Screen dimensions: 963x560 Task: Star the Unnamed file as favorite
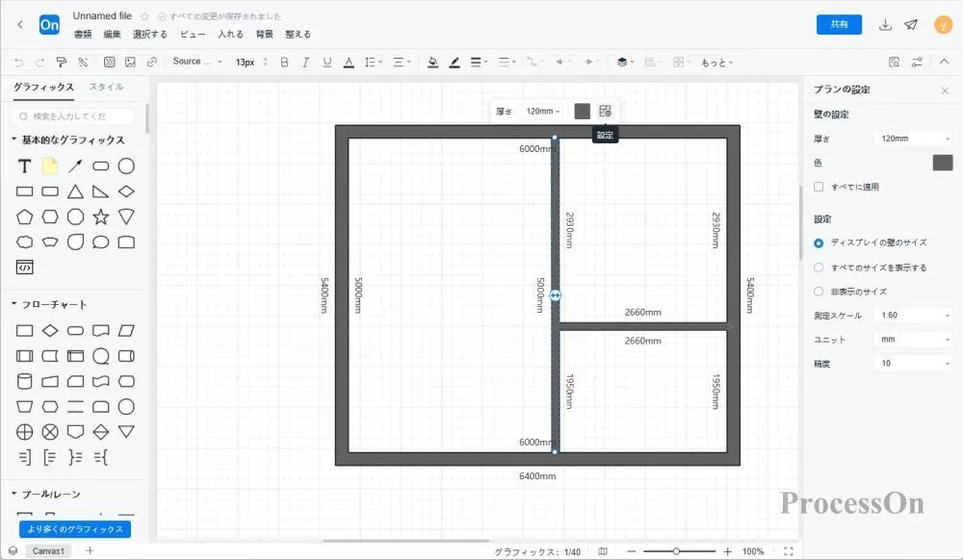(x=145, y=16)
